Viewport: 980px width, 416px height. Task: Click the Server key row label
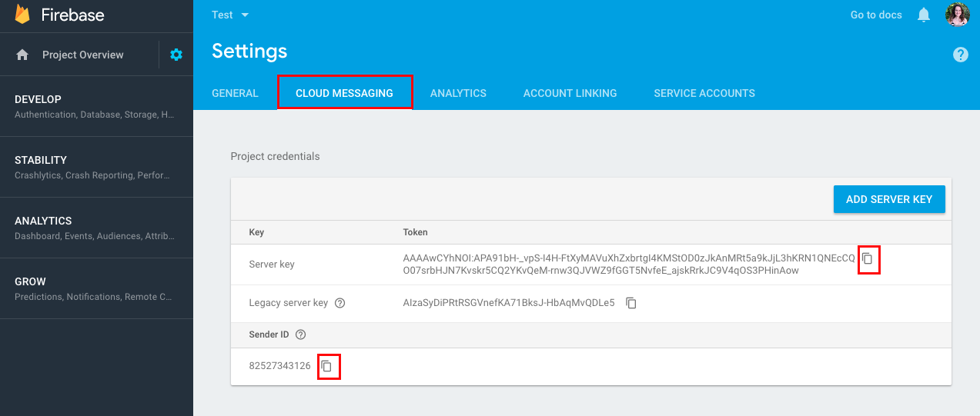pos(272,265)
